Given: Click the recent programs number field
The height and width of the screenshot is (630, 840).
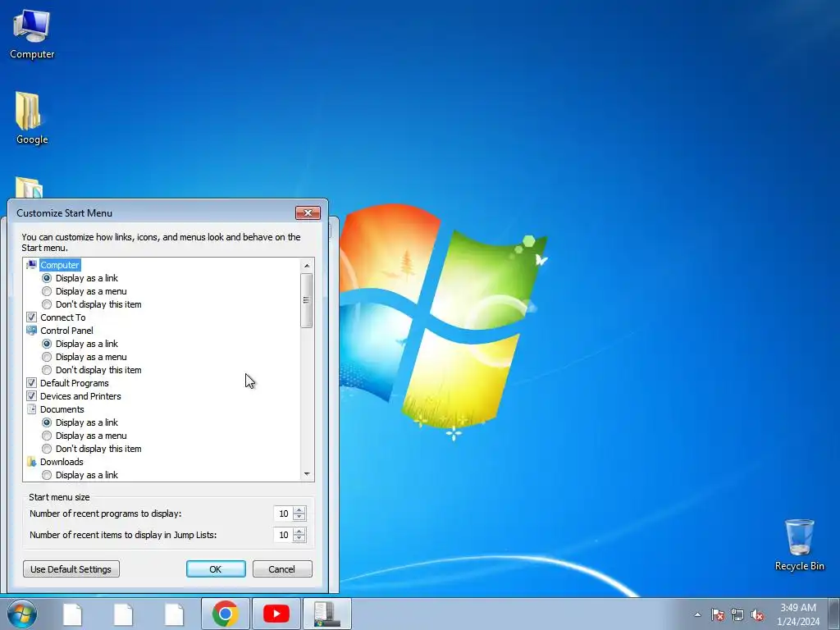Looking at the screenshot, I should [x=283, y=514].
